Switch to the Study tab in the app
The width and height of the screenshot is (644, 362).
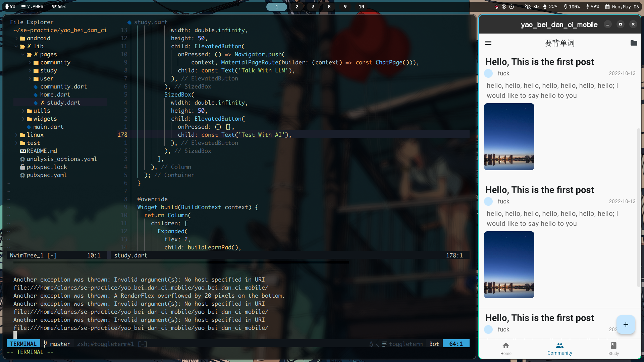coord(613,349)
